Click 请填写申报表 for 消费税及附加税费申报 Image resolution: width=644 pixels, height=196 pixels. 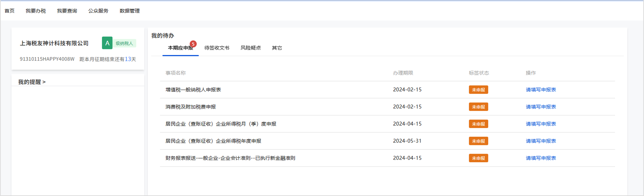tap(541, 107)
